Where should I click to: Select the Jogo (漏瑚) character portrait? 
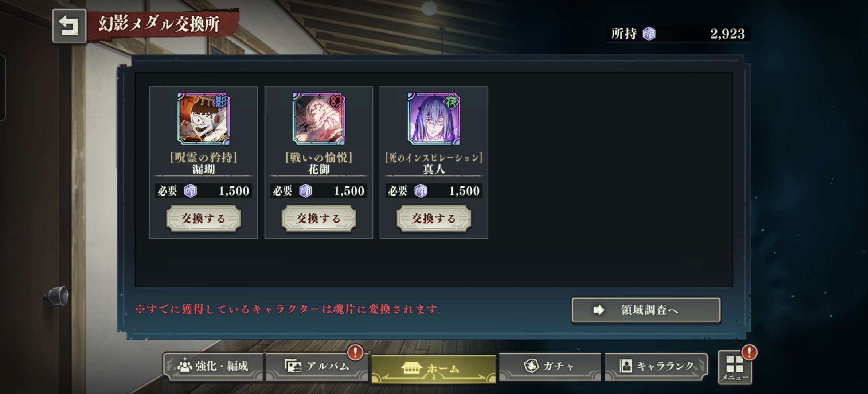(203, 119)
